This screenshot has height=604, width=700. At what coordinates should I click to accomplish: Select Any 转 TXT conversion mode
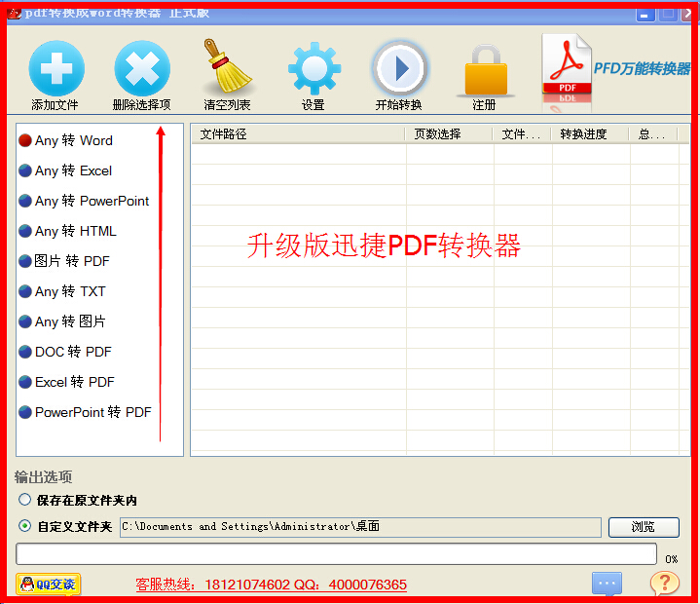point(62,291)
